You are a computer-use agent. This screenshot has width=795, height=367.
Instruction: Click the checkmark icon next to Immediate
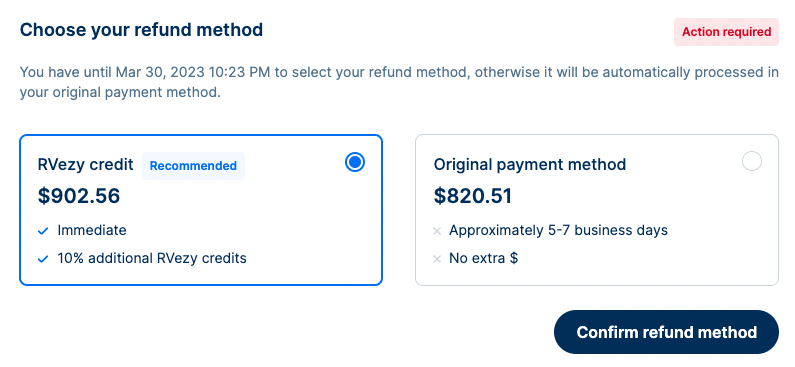coord(43,231)
